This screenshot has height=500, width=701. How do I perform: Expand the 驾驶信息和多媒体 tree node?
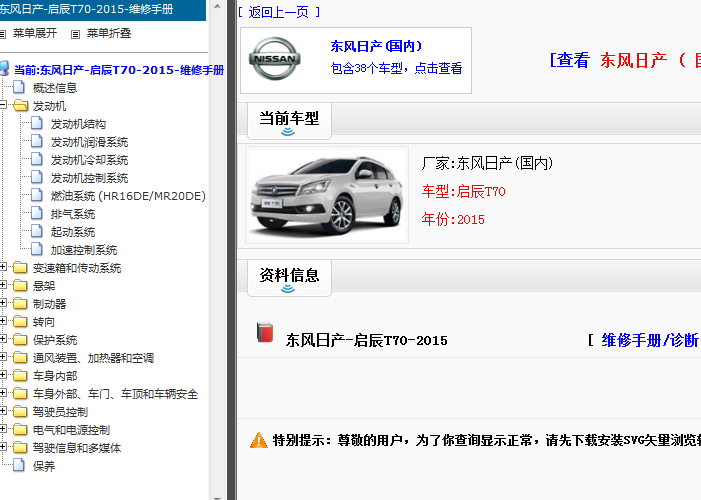point(3,447)
